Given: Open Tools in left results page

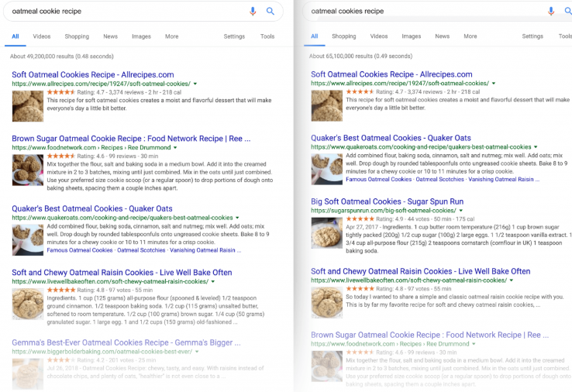Looking at the screenshot, I should [267, 36].
